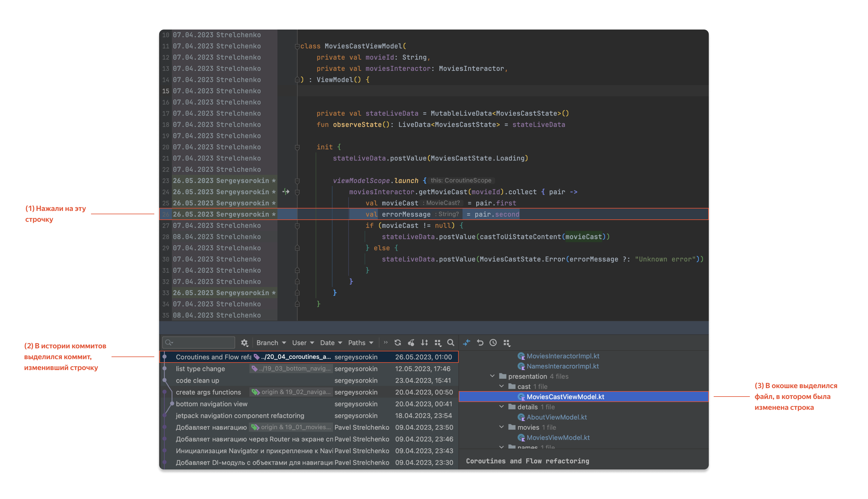Open the Branch filter dropdown
Screen dimensions: 868x499
click(x=271, y=343)
